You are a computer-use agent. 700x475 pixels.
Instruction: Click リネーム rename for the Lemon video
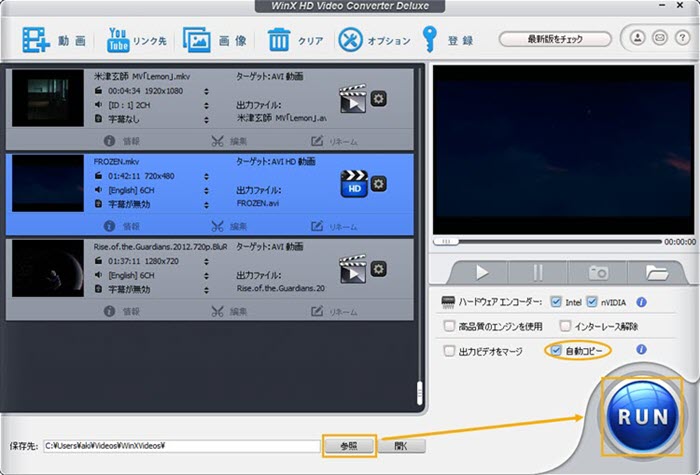[334, 141]
